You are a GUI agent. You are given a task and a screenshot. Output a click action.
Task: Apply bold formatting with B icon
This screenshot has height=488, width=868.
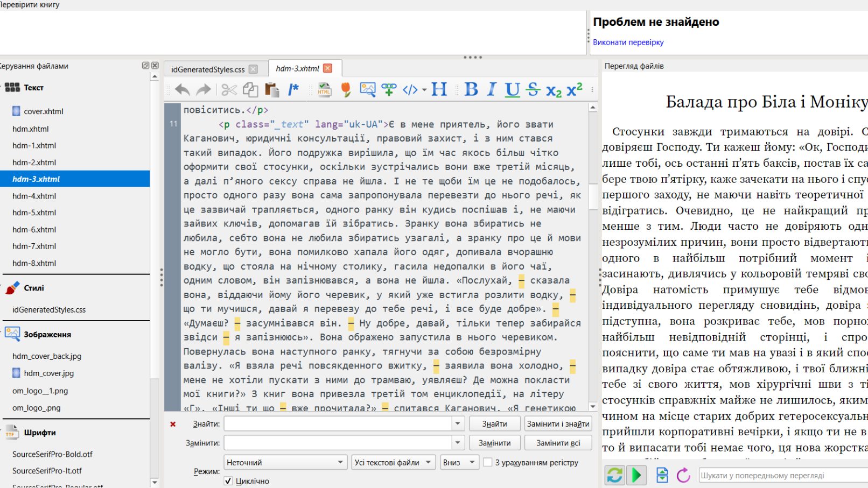pos(471,89)
